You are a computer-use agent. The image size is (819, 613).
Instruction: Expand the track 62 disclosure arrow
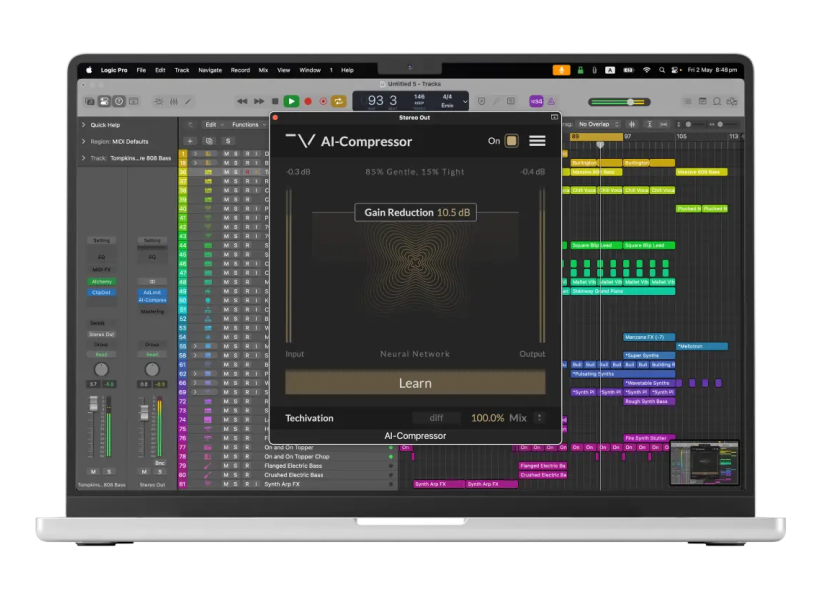pyautogui.click(x=195, y=374)
